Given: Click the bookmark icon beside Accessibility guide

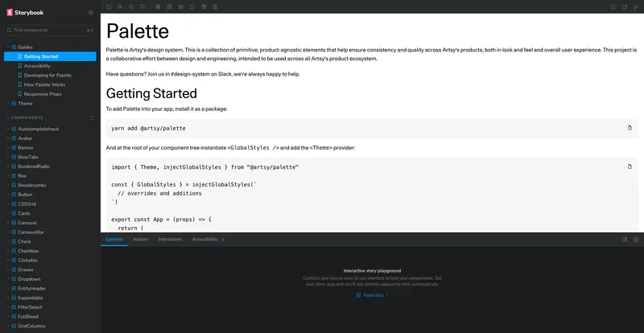Looking at the screenshot, I should 19,66.
